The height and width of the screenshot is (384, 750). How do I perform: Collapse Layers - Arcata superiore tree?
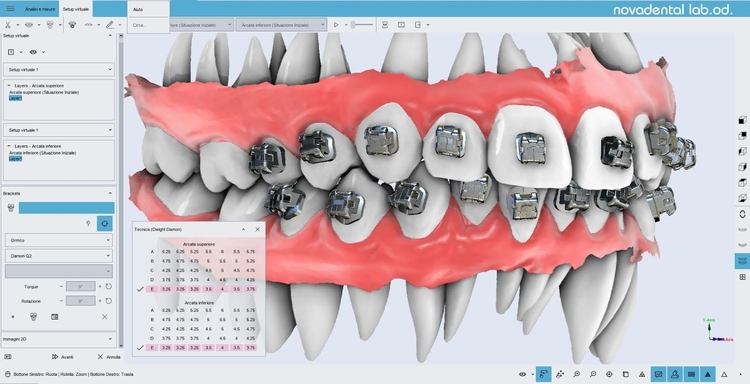tap(10, 86)
